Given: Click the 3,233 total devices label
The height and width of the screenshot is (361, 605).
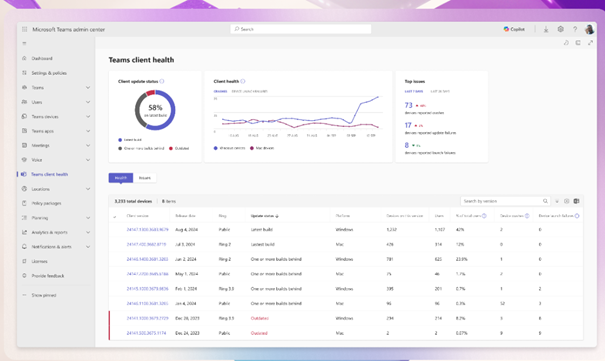Looking at the screenshot, I should pyautogui.click(x=133, y=201).
